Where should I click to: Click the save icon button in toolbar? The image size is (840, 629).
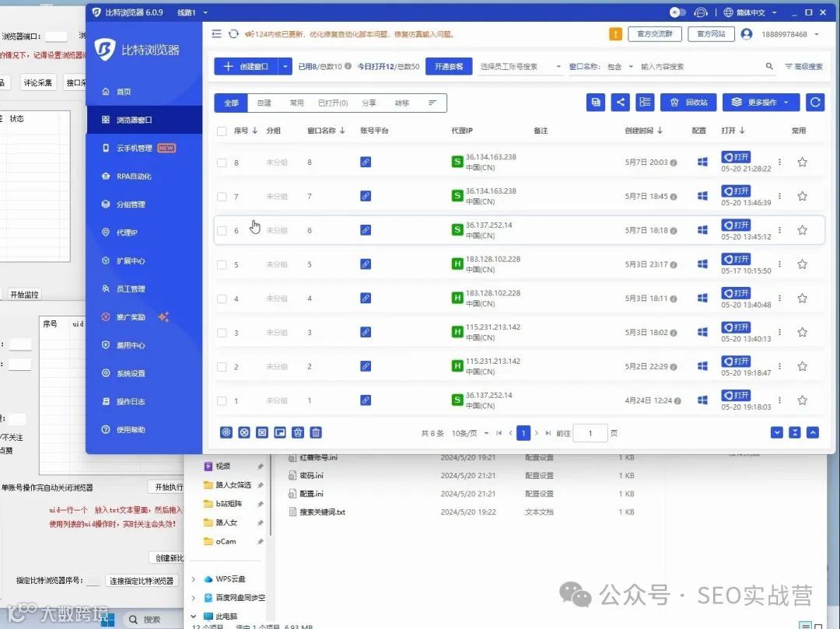coord(596,103)
